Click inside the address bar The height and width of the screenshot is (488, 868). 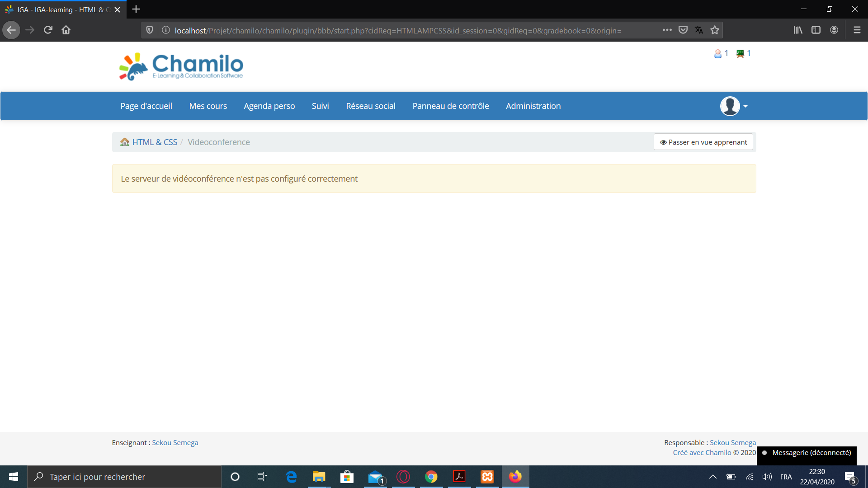(x=407, y=31)
